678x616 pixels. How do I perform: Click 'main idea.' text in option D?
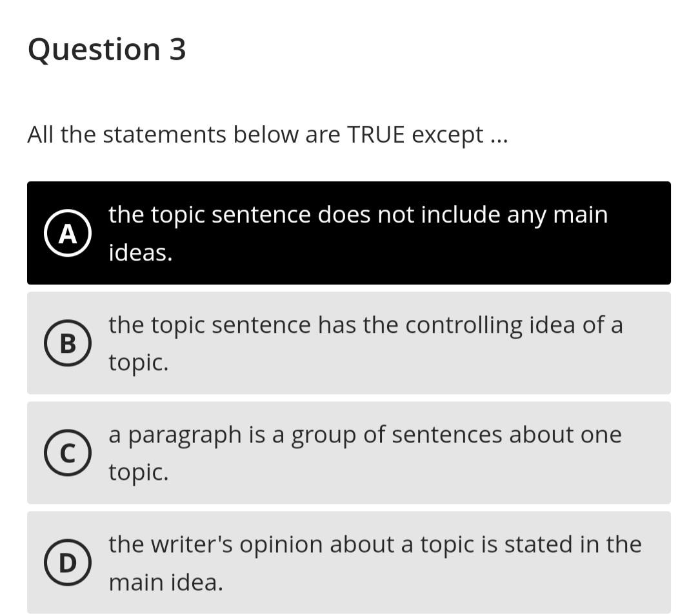click(x=166, y=582)
